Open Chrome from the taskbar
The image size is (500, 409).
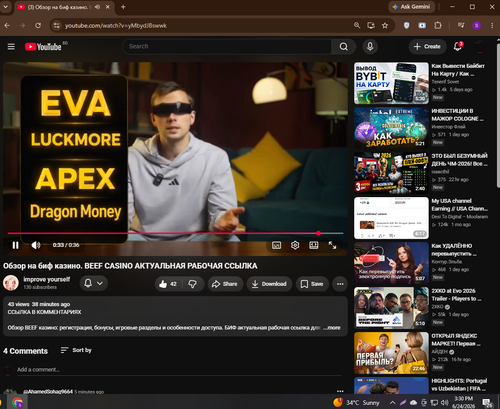click(x=17, y=402)
